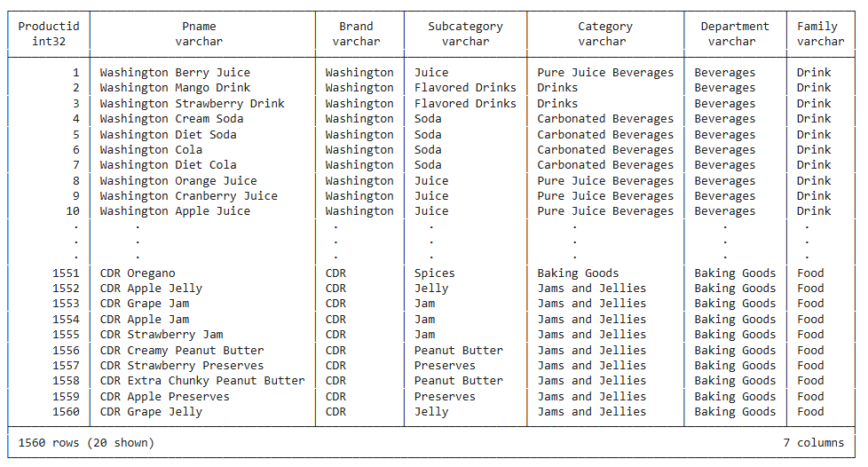Click CDR Extra Chunky Peanut Butter
The height and width of the screenshot is (467, 868).
point(202,381)
